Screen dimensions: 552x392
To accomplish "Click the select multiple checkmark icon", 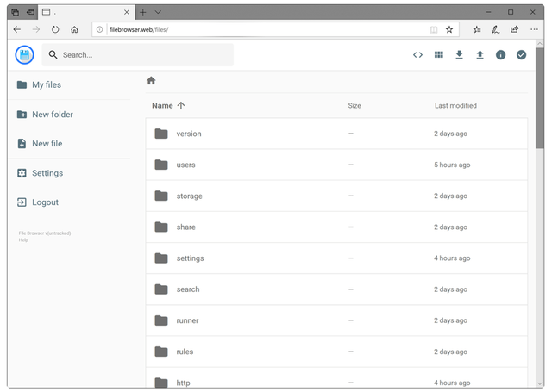I will pos(521,55).
